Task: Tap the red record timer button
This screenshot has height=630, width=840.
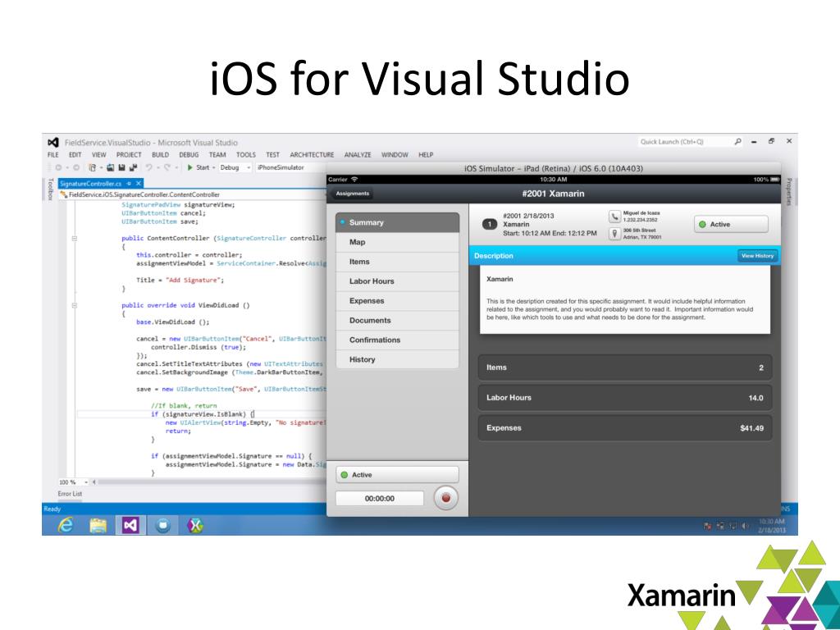Action: 445,498
